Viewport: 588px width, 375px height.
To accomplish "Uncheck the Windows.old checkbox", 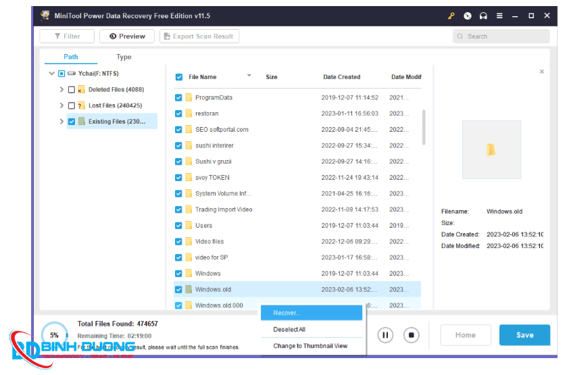I will [178, 289].
